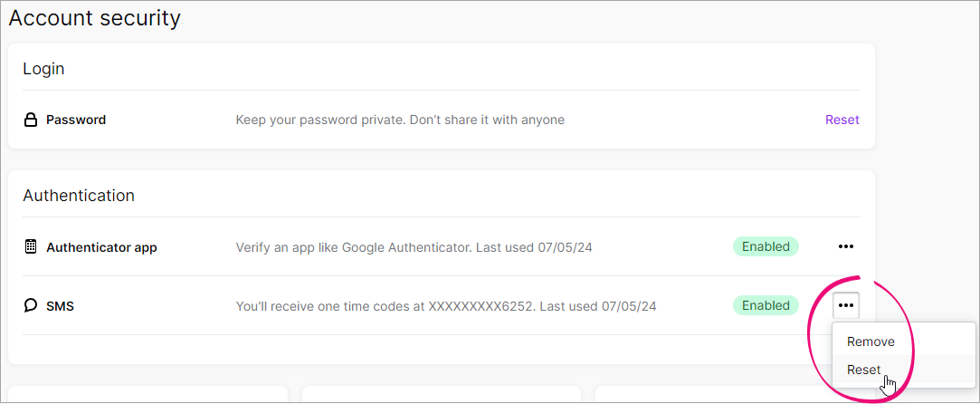Select the Authenticator app row label
This screenshot has height=404, width=980.
101,247
